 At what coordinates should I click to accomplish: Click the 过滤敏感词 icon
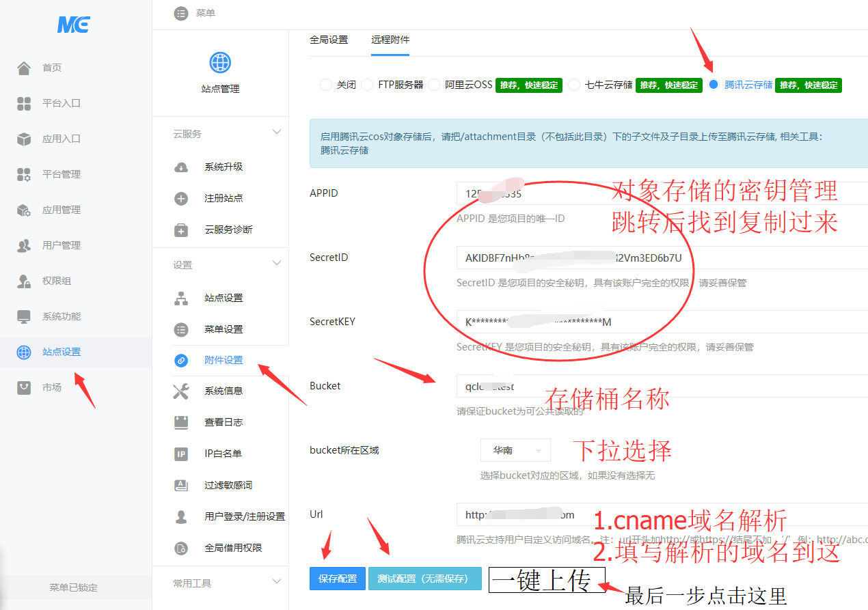(181, 485)
